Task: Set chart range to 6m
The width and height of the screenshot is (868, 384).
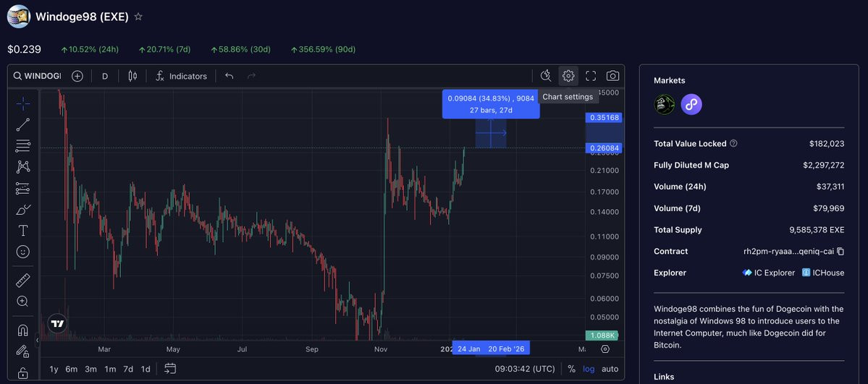Action: point(72,369)
